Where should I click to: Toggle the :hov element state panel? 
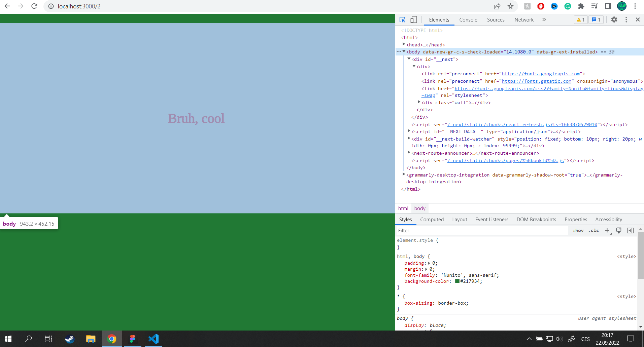[x=578, y=231]
